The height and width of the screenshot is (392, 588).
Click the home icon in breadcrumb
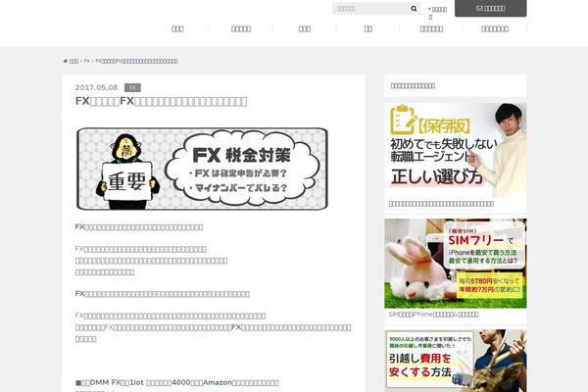click(x=66, y=61)
